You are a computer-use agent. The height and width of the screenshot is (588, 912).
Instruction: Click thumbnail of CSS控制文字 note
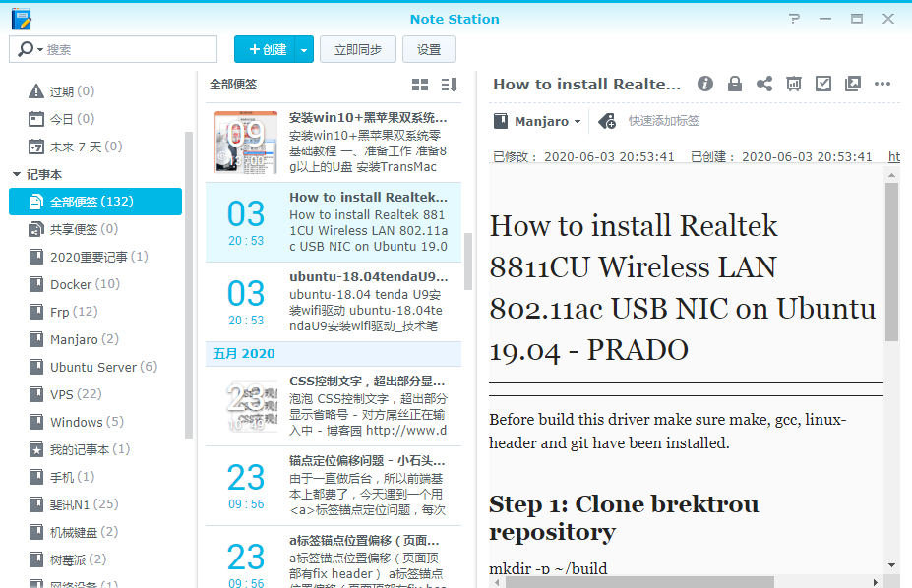252,406
